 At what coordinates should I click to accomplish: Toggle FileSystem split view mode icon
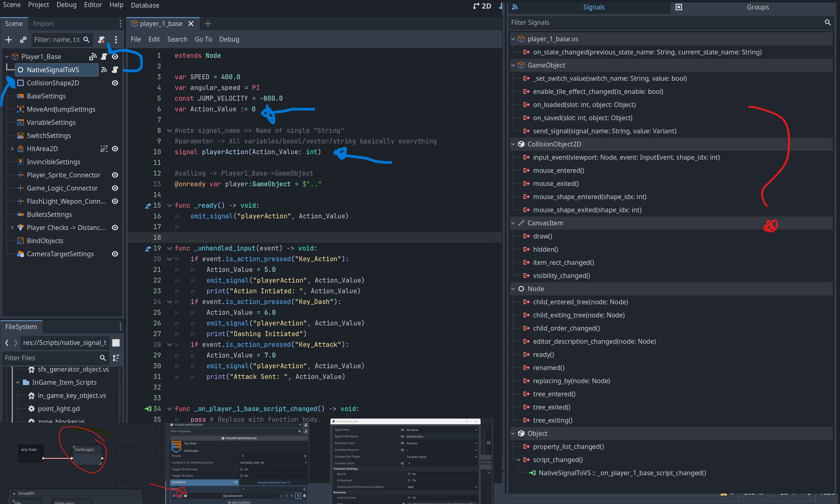116,343
